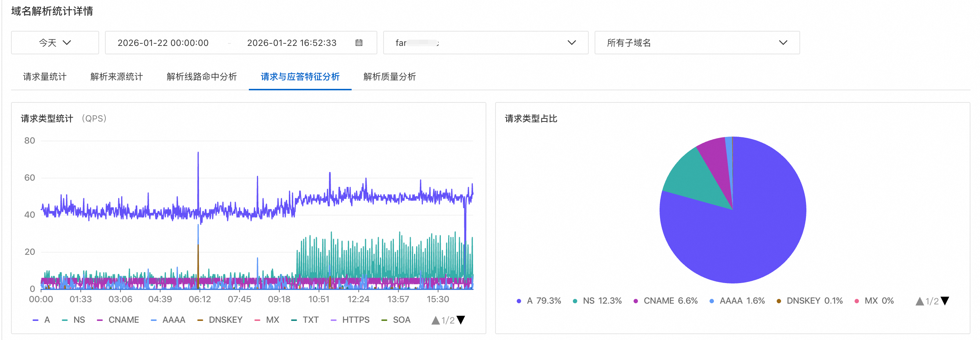Toggle NS 12.3% in pie chart legend

[597, 301]
